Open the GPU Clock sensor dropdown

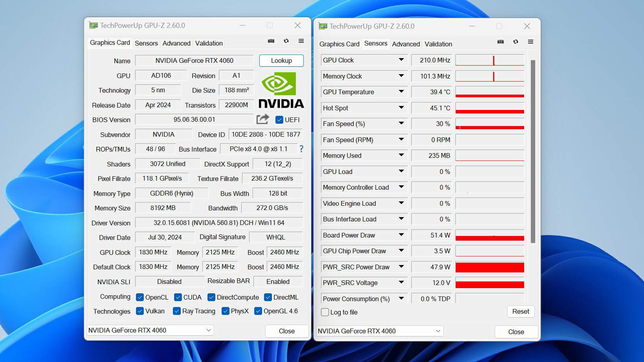tap(401, 60)
